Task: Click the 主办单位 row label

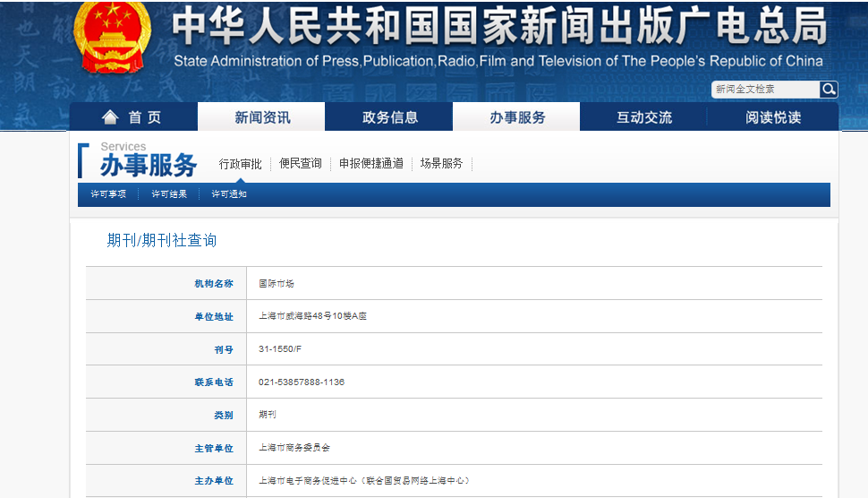Action: 214,481
